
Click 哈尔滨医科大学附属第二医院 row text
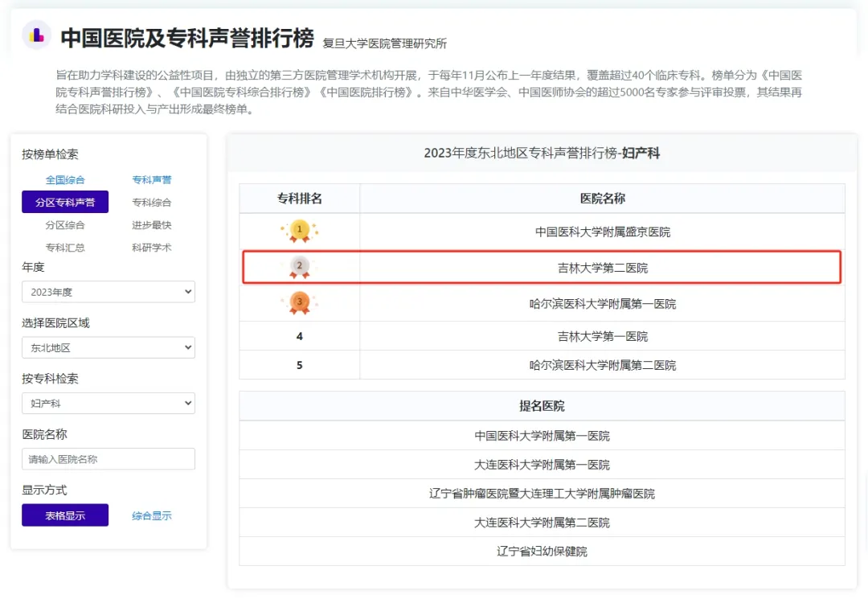point(602,365)
